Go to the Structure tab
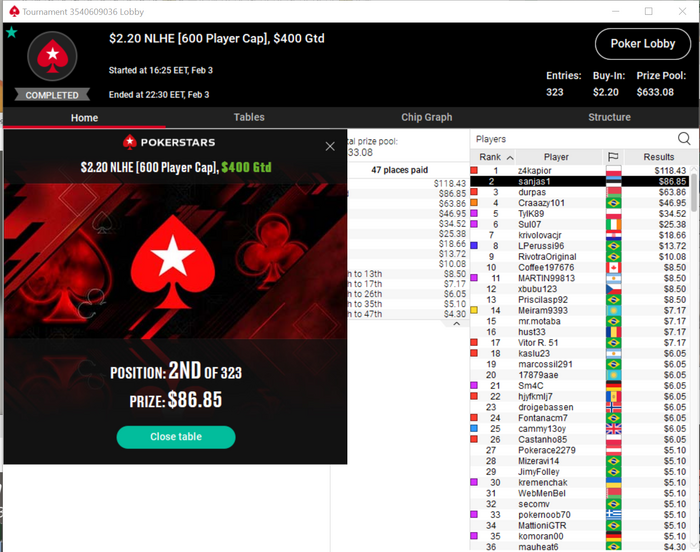Screen dimensions: 700x552 click(609, 117)
